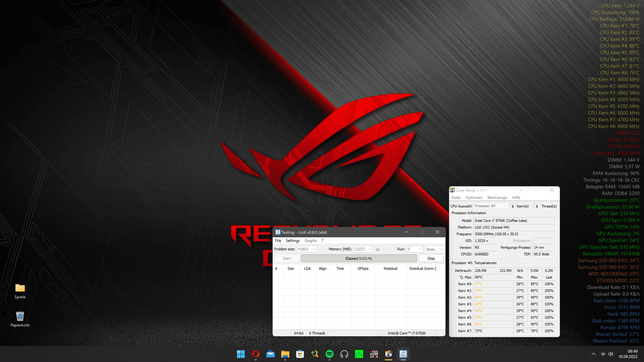The width and height of the screenshot is (644, 362).
Task: Click the VID value '1.5029 v'
Action: pyautogui.click(x=485, y=241)
